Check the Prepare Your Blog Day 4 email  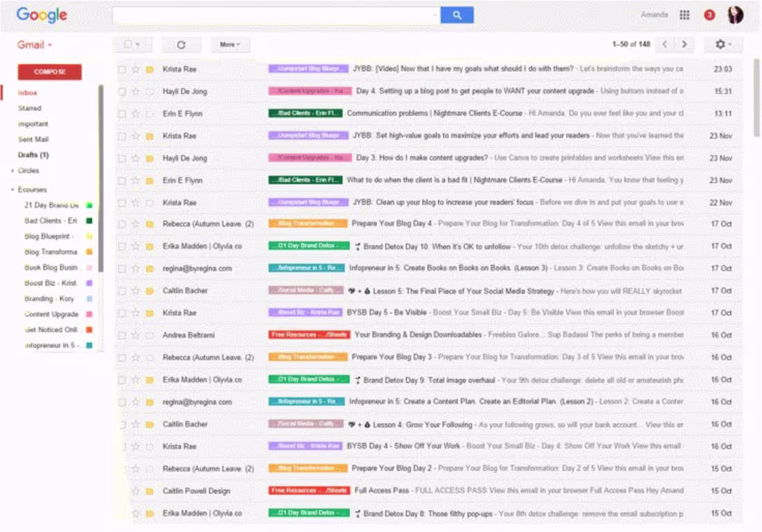[x=122, y=224]
